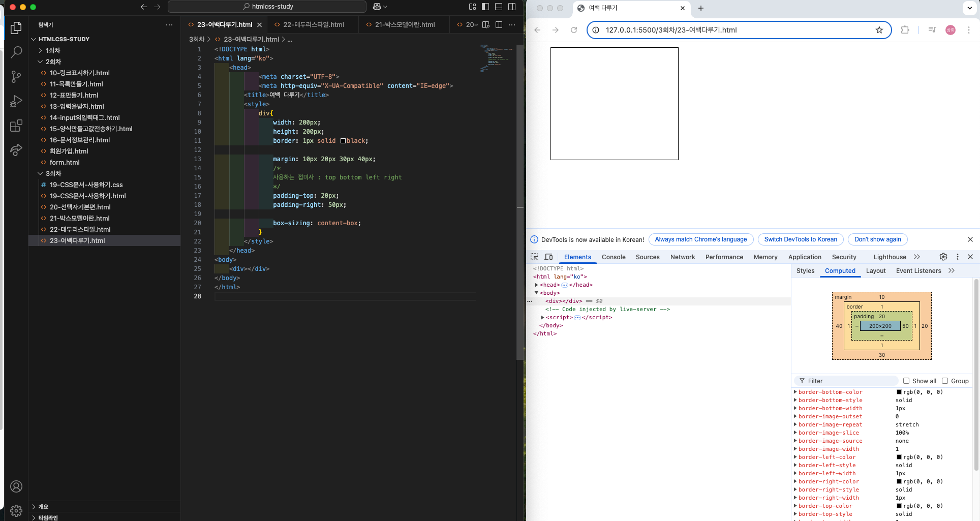Expand the head element in DevTools
Viewport: 980px width, 521px height.
[537, 285]
